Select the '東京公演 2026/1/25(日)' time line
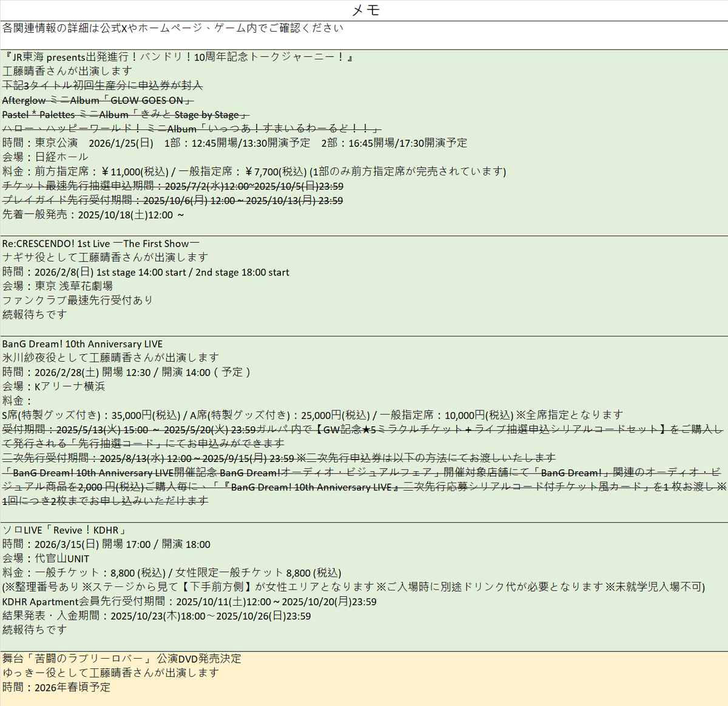728x706 pixels. tap(235, 143)
